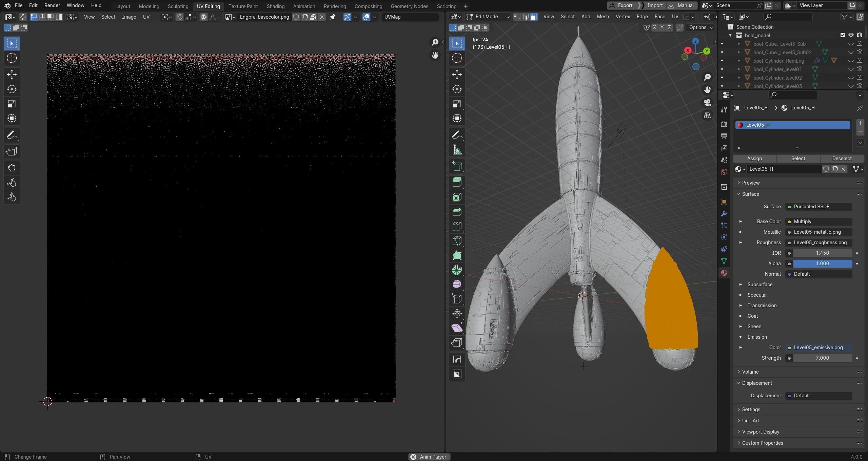Viewport: 868px width, 461px height.
Task: Select the Grab tool in UV editor
Action: coord(12,168)
